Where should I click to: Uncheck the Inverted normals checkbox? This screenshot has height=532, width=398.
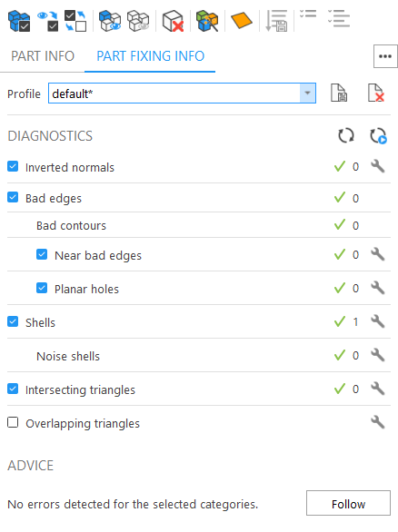13,166
